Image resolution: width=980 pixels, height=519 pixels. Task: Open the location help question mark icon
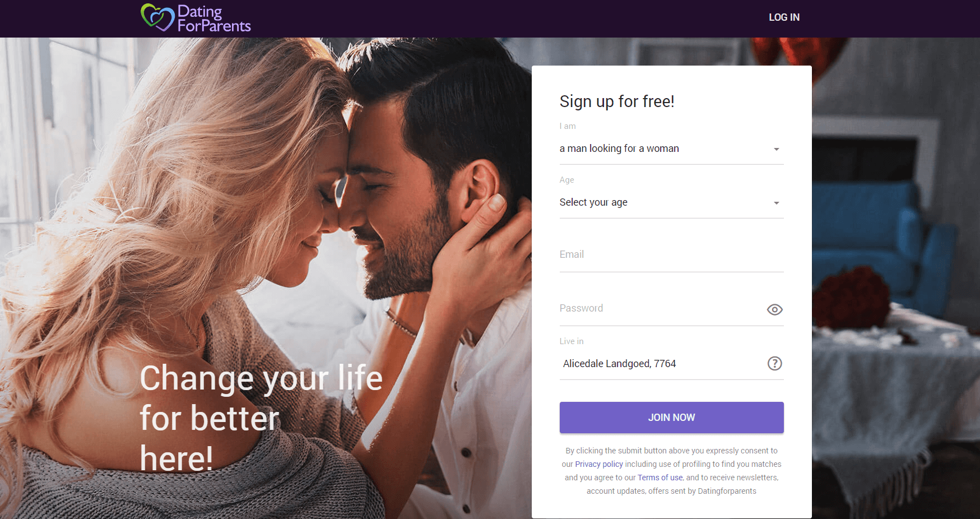tap(774, 363)
